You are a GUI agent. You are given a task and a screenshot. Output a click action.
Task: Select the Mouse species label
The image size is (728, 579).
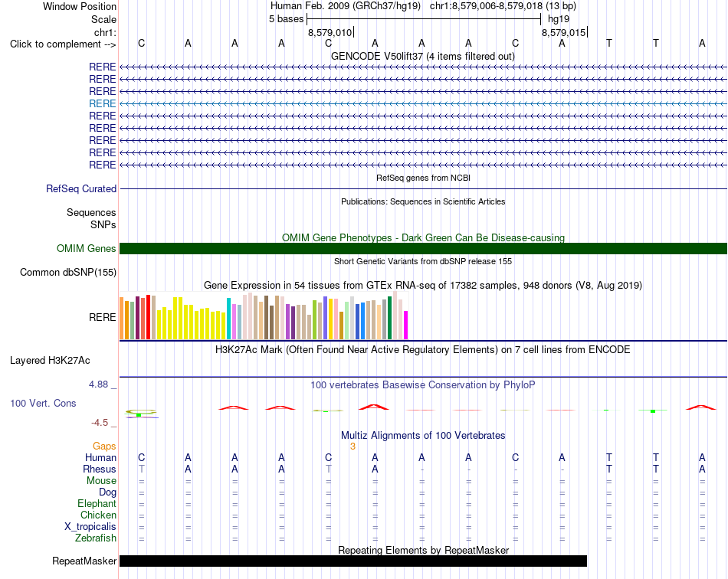click(101, 481)
